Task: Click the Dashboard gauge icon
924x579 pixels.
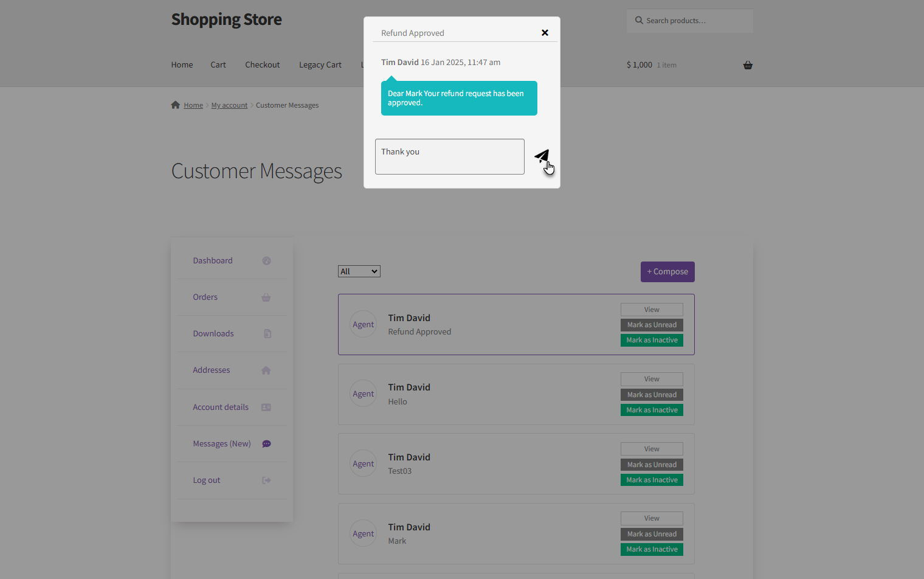Action: pos(266,261)
